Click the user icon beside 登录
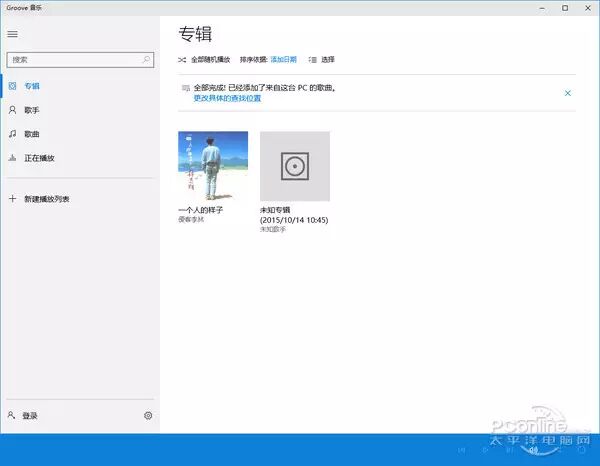Viewport: 600px width, 466px height. (11, 415)
